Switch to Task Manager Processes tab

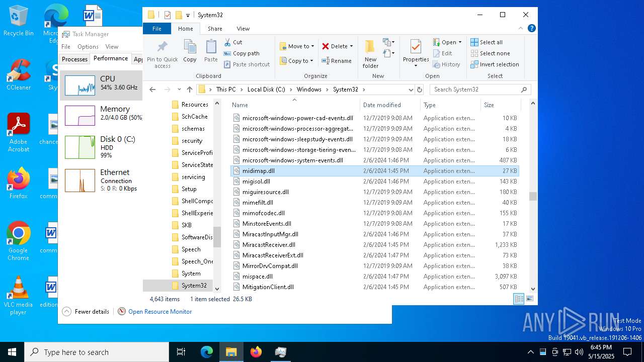point(74,59)
